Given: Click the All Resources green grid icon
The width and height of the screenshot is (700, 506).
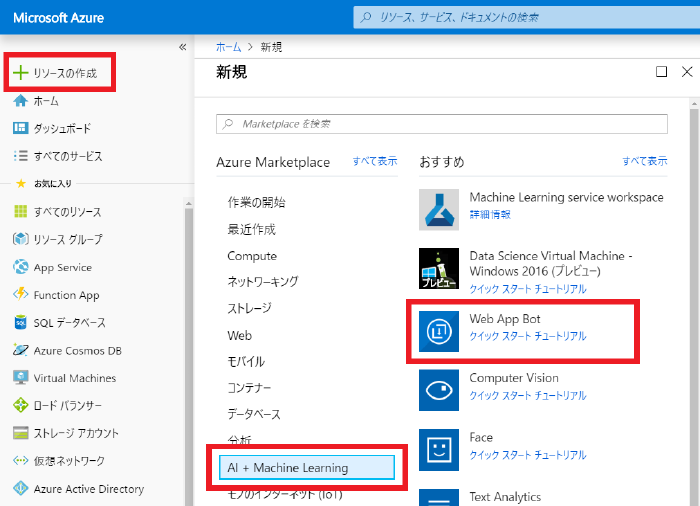Looking at the screenshot, I should [21, 211].
